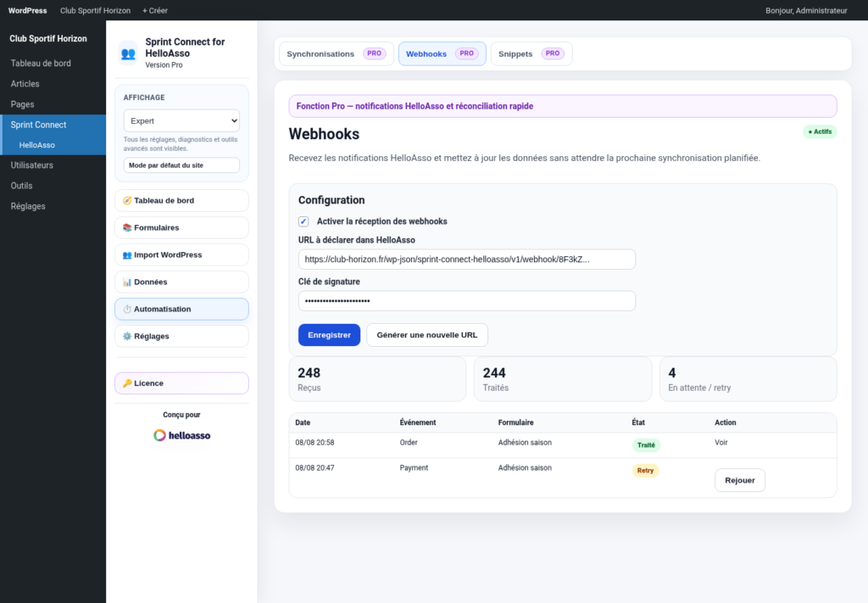This screenshot has width=868, height=603.
Task: Click WordPress in the top admin bar
Action: tap(27, 10)
